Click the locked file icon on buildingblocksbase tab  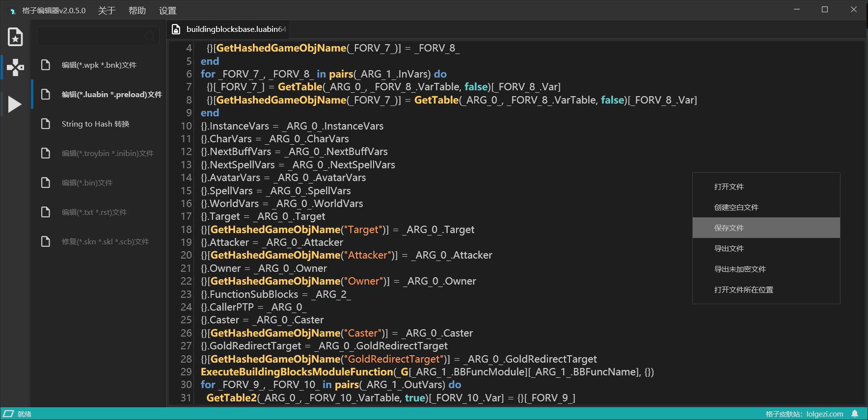176,29
